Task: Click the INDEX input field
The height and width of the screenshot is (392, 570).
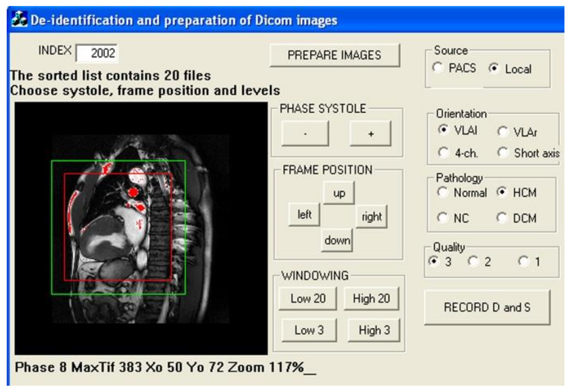Action: (97, 53)
